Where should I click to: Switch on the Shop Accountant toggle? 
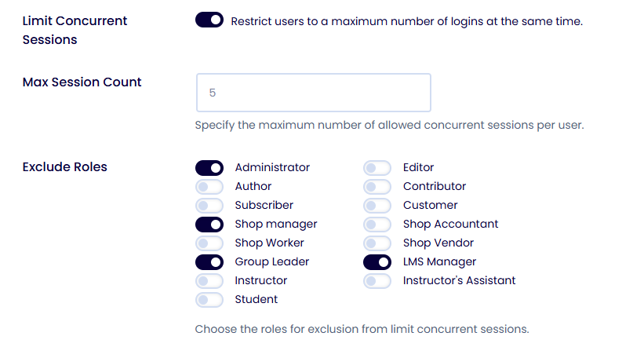377,224
